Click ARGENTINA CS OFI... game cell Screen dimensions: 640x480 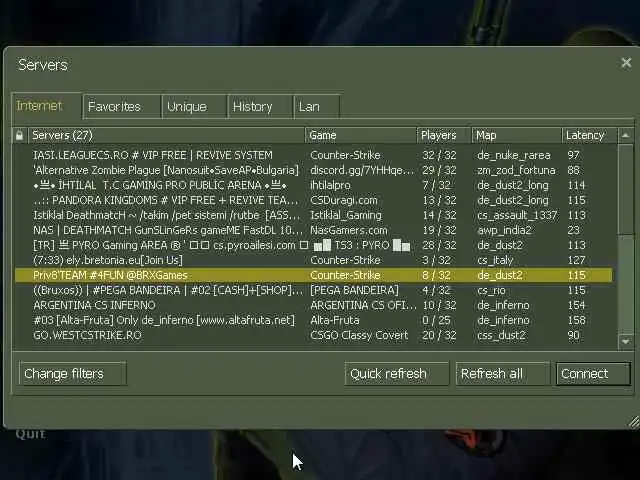[363, 305]
